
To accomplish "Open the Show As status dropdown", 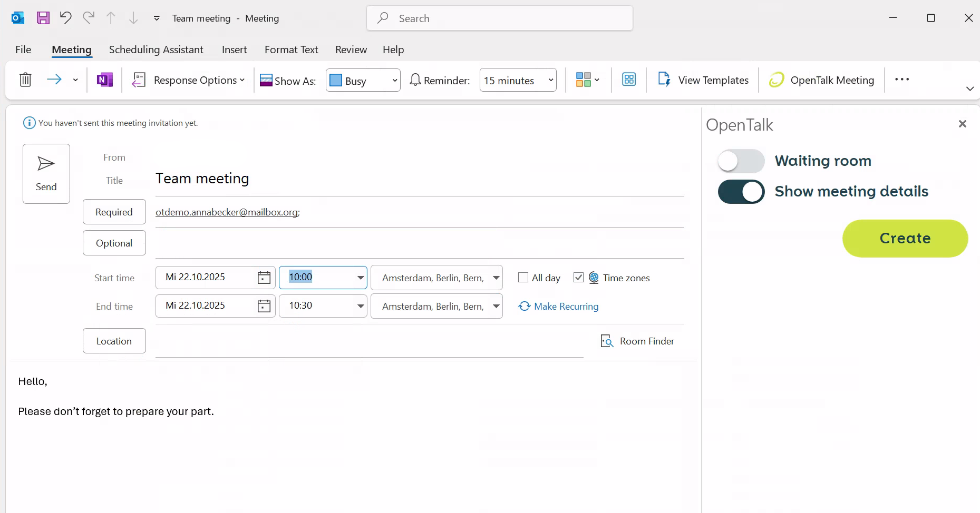I will (394, 80).
